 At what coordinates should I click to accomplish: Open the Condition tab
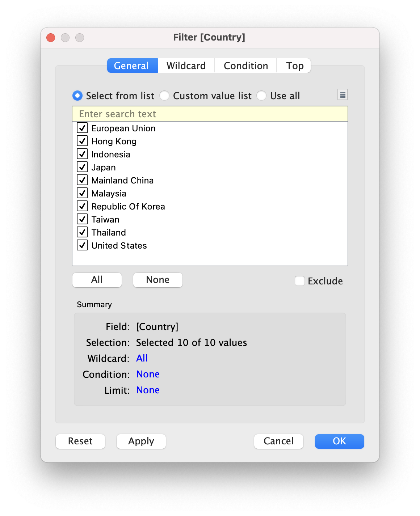click(x=245, y=66)
